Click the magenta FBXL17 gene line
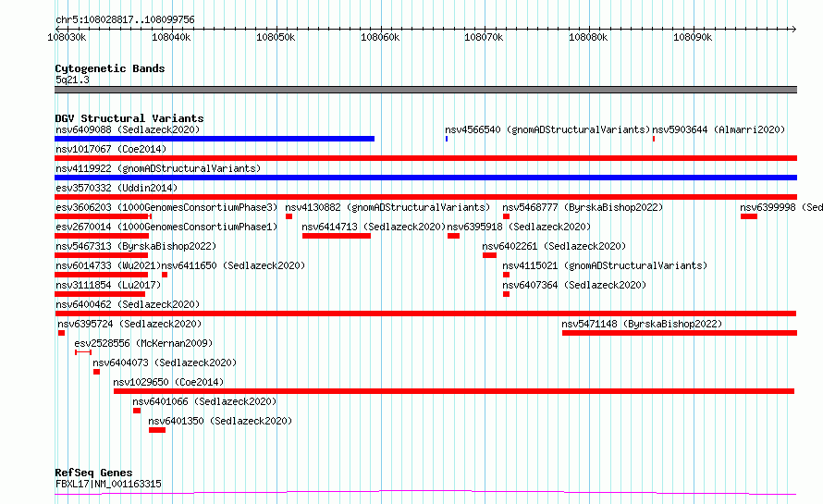 click(425, 493)
